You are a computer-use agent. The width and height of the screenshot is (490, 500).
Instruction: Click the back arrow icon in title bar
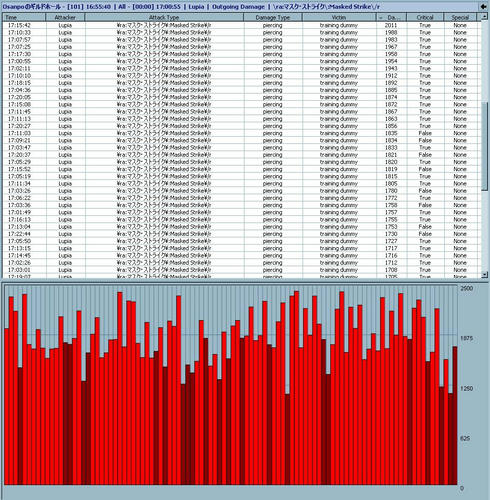(483, 6)
